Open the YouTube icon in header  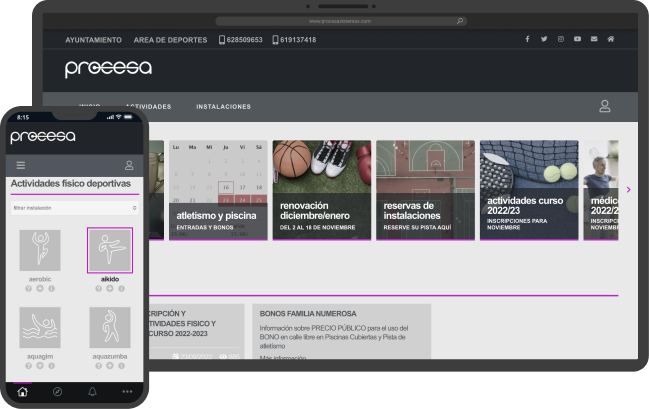tap(577, 39)
